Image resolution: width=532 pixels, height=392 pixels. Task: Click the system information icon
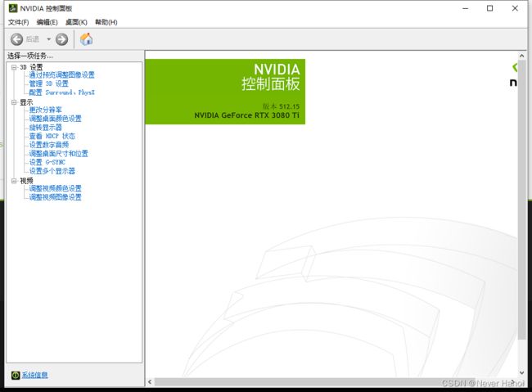click(x=16, y=375)
